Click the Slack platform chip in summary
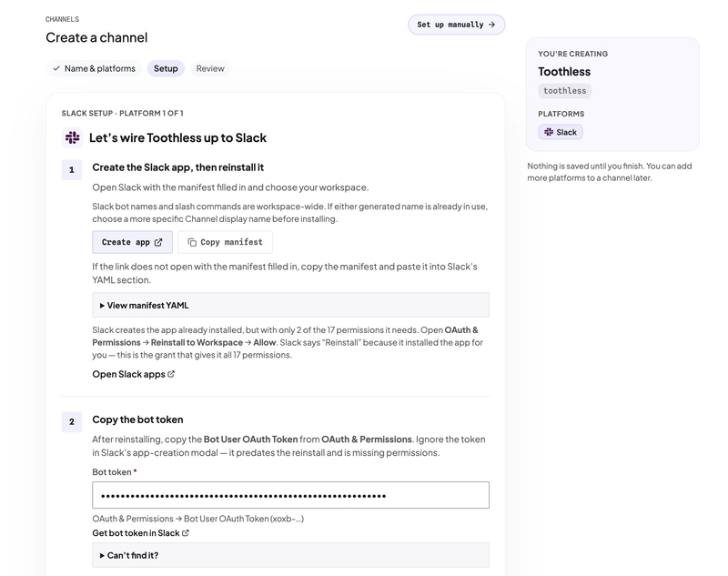728x576 pixels. (x=561, y=132)
